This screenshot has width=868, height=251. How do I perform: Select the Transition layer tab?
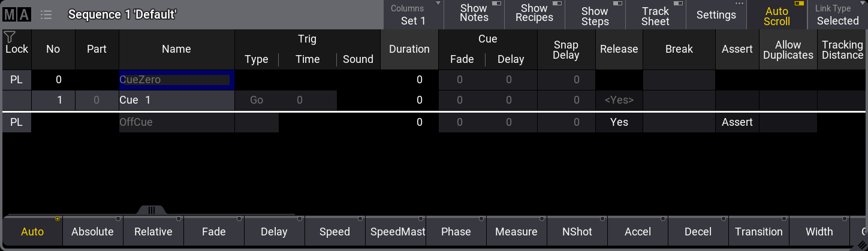pyautogui.click(x=759, y=232)
